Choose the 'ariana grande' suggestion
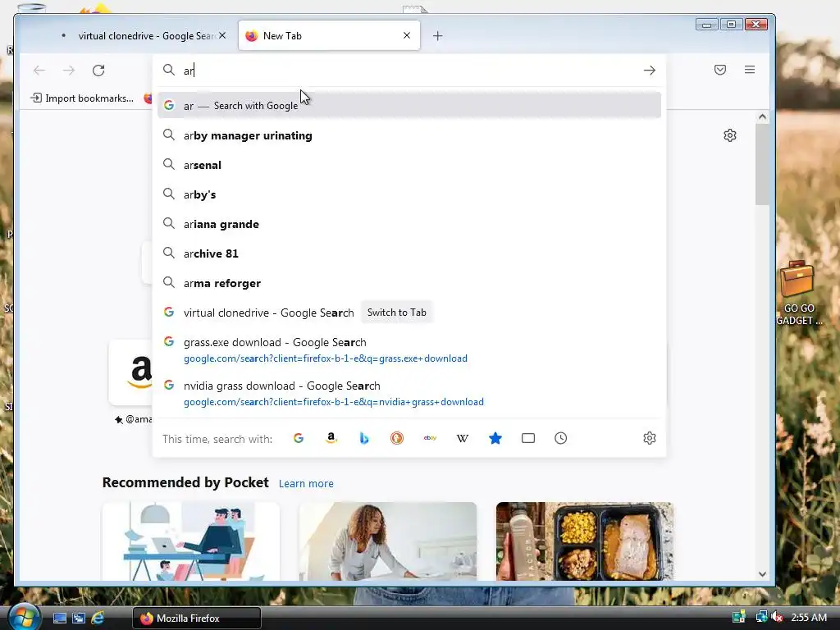Viewport: 840px width, 630px height. [x=409, y=224]
